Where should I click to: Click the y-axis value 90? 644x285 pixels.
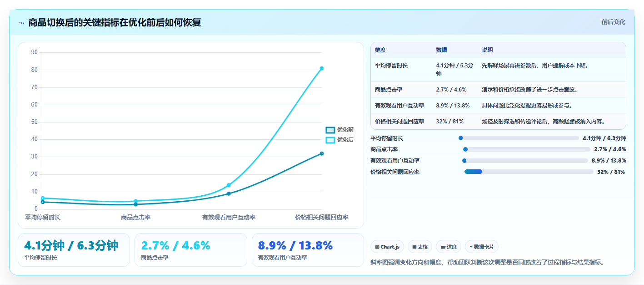tap(35, 52)
